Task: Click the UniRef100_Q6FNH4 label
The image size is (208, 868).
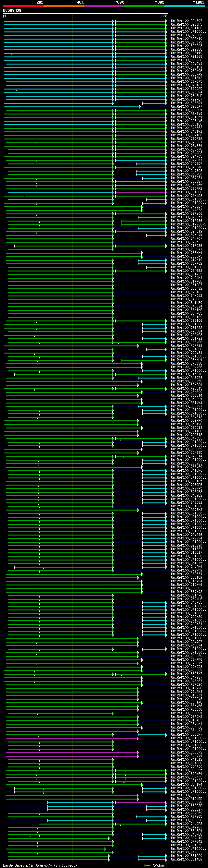Action: tap(187, 253)
